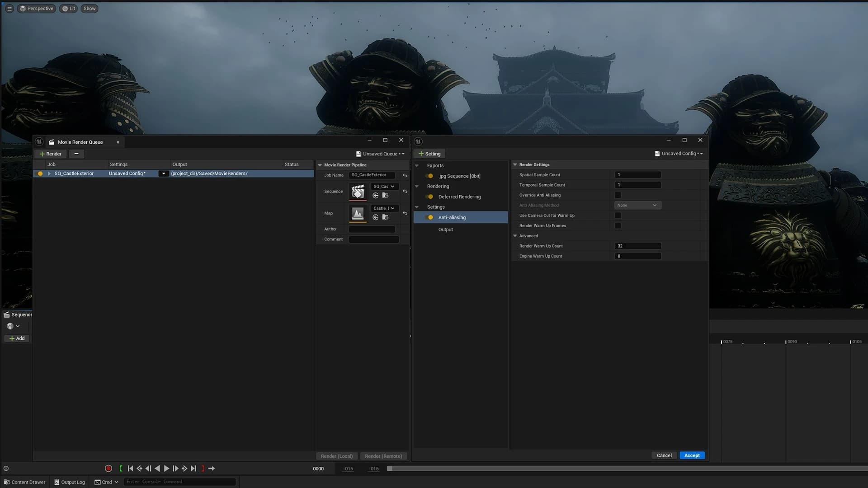The image size is (868, 488).
Task: Open the Output Log panel
Action: (x=69, y=482)
